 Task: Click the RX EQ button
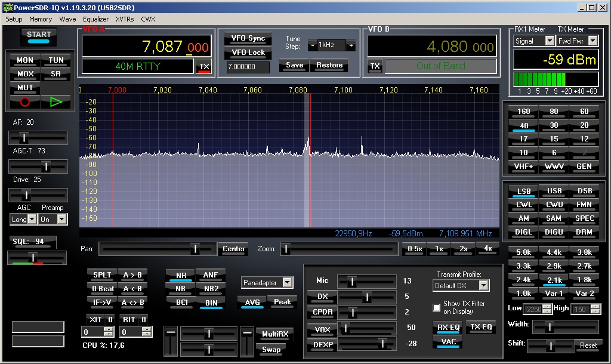[x=448, y=328]
